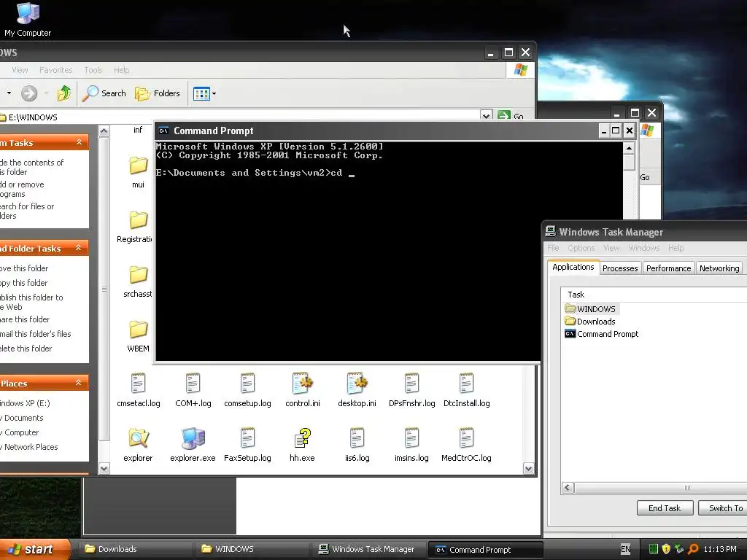This screenshot has width=747, height=560.
Task: Select MedCtrOC.log file
Action: pos(466,446)
